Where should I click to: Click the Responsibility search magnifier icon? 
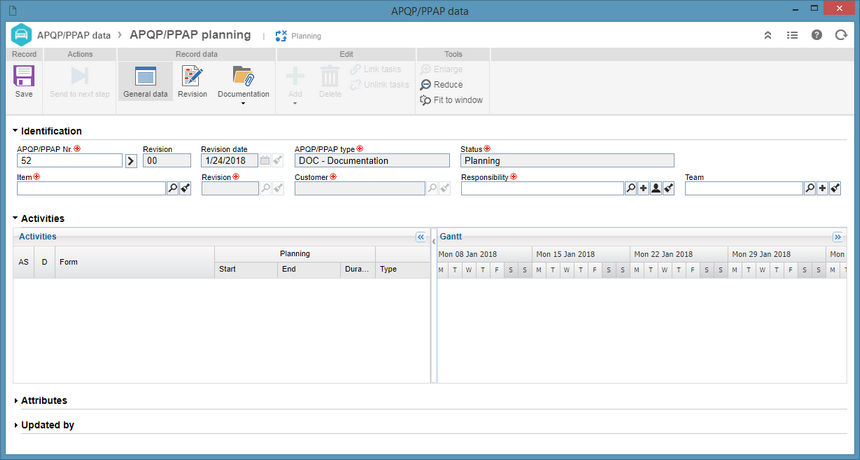(631, 188)
